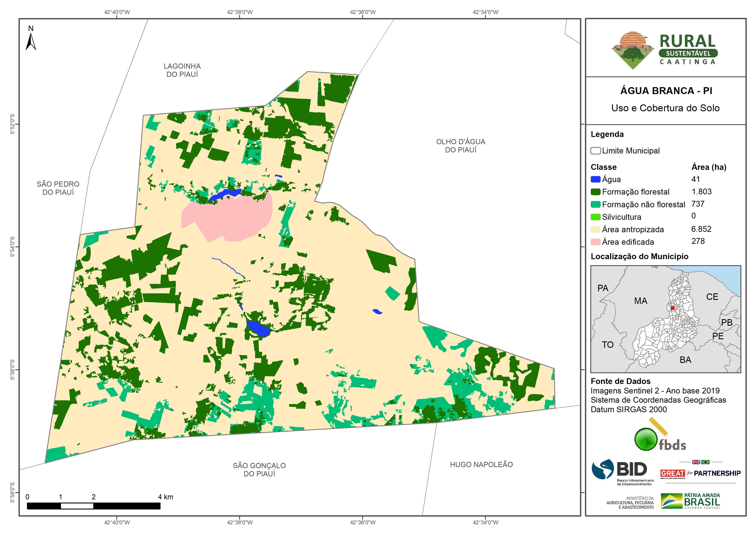Select the Formação não florestal swatch
756x534 pixels.
[595, 204]
